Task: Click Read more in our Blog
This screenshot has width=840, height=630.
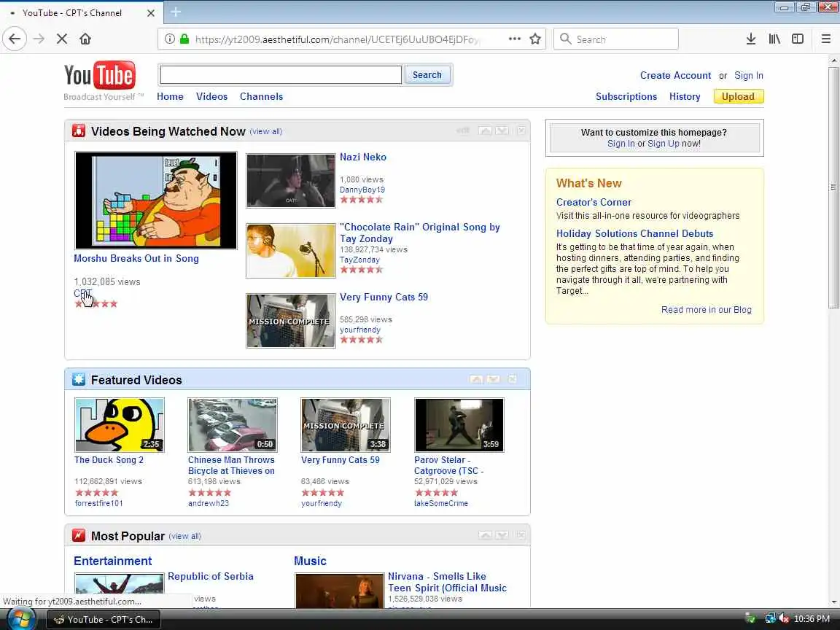Action: [706, 310]
